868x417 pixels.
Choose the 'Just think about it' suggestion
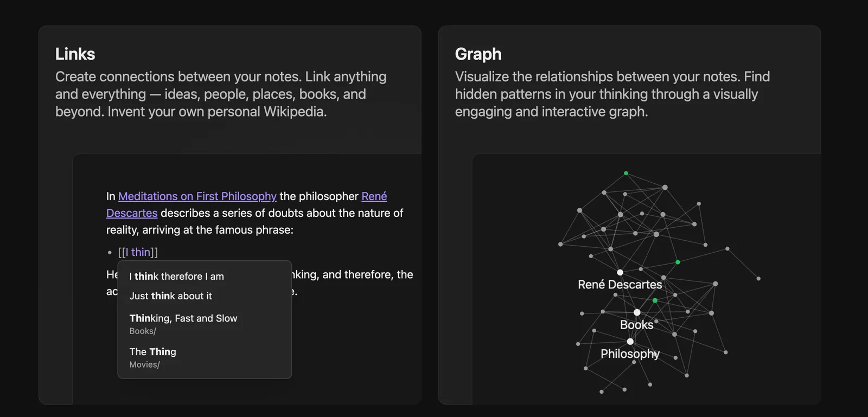[x=205, y=296]
